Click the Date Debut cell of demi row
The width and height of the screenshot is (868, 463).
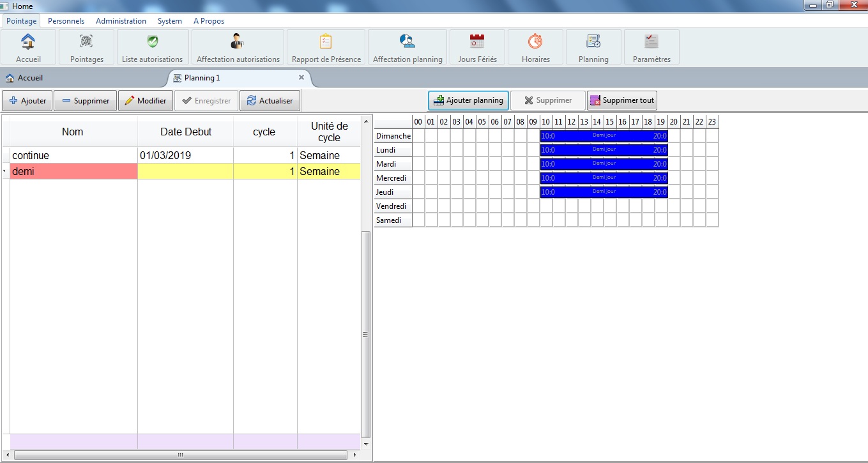(x=185, y=172)
